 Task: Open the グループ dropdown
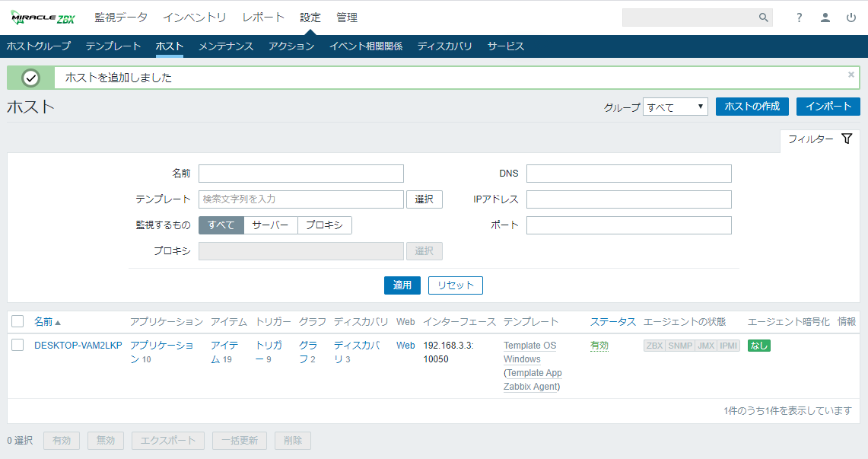(x=675, y=107)
